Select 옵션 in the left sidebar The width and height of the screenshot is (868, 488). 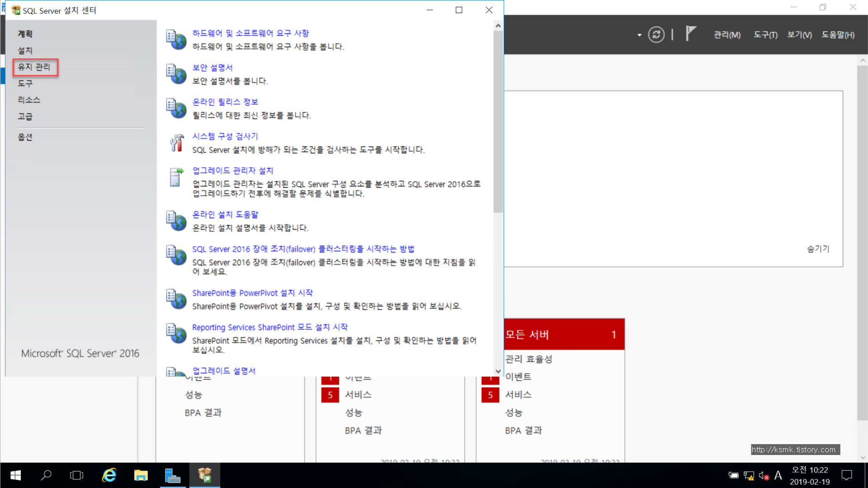click(25, 137)
